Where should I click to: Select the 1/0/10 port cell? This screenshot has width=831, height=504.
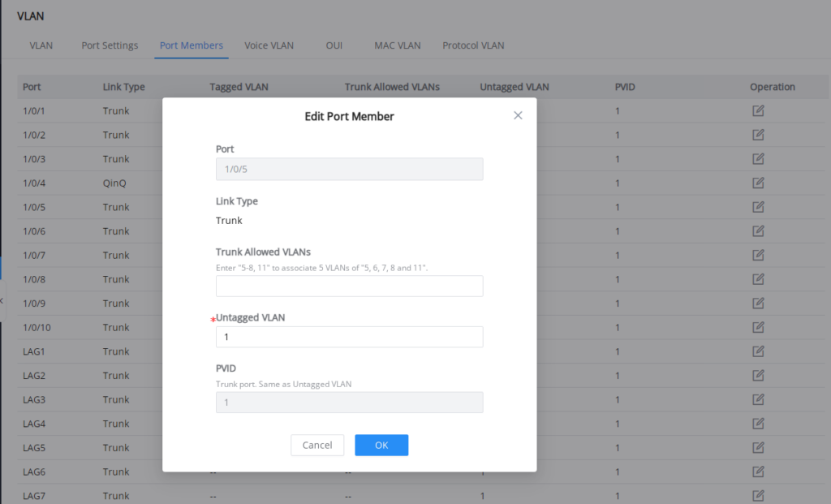(x=37, y=328)
